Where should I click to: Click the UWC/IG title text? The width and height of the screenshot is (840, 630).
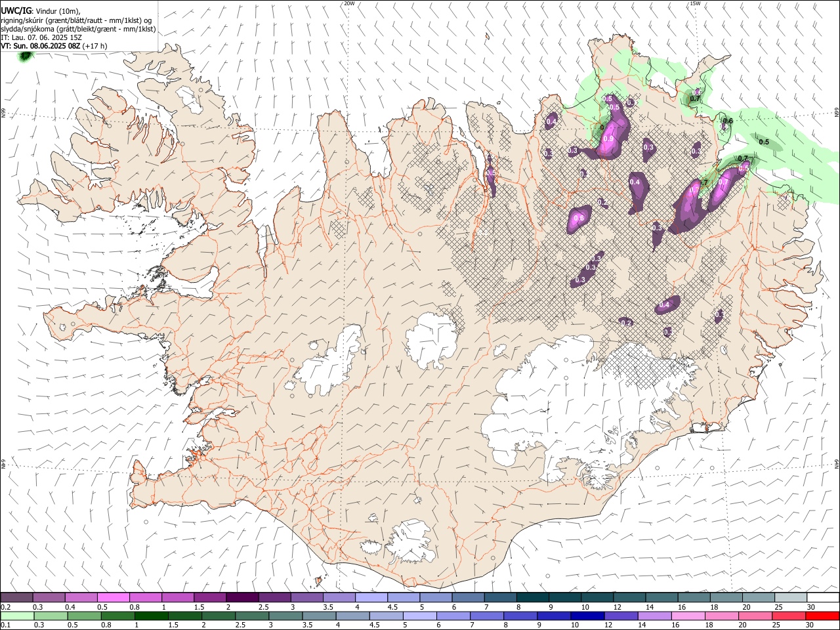coord(16,10)
